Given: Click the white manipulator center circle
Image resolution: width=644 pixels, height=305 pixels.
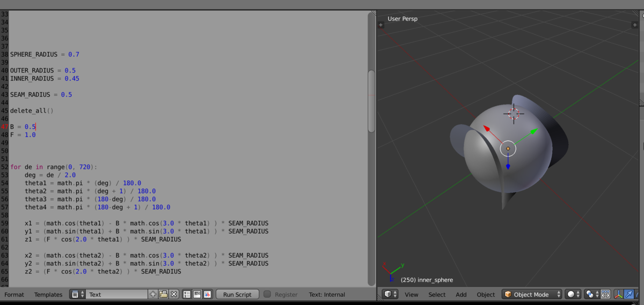Looking at the screenshot, I should (x=508, y=148).
